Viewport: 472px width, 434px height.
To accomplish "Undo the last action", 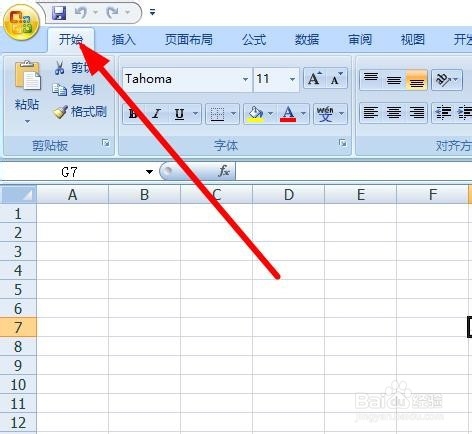I will click(x=81, y=13).
